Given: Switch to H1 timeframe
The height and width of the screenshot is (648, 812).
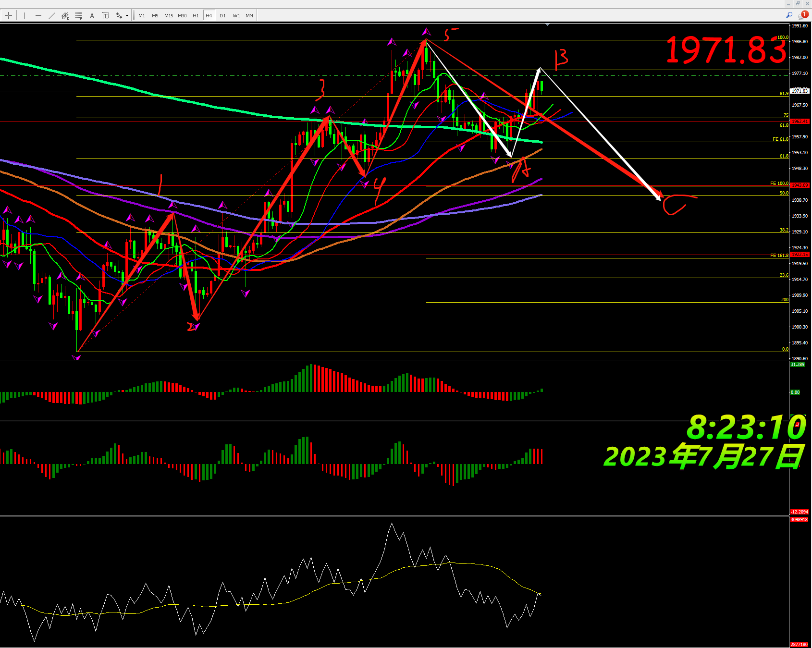Looking at the screenshot, I should [196, 15].
